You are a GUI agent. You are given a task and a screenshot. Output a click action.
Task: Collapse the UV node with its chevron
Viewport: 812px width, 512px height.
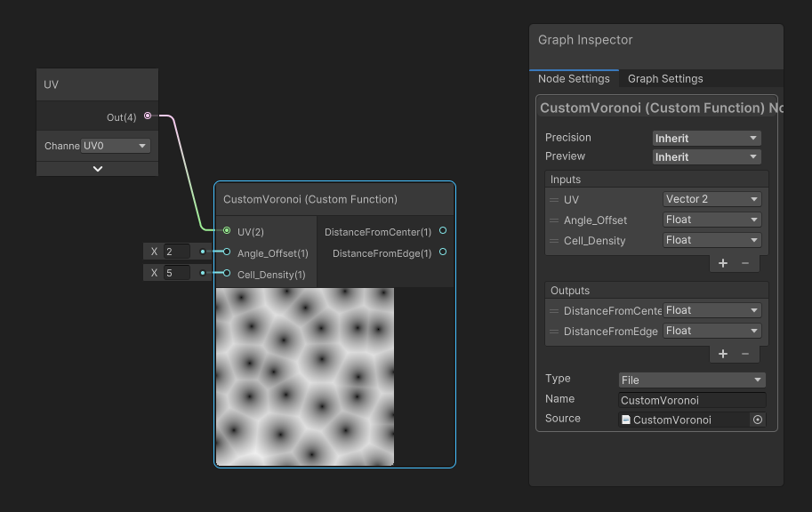pyautogui.click(x=97, y=167)
